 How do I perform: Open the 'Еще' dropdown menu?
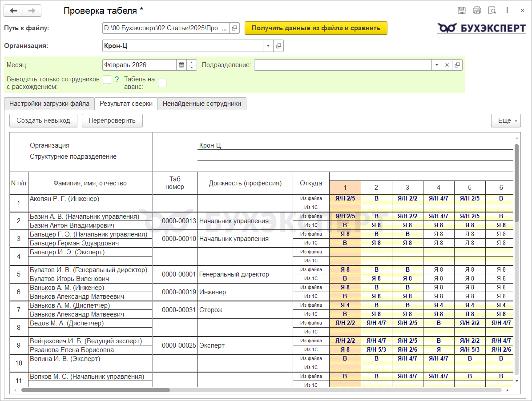(x=505, y=120)
